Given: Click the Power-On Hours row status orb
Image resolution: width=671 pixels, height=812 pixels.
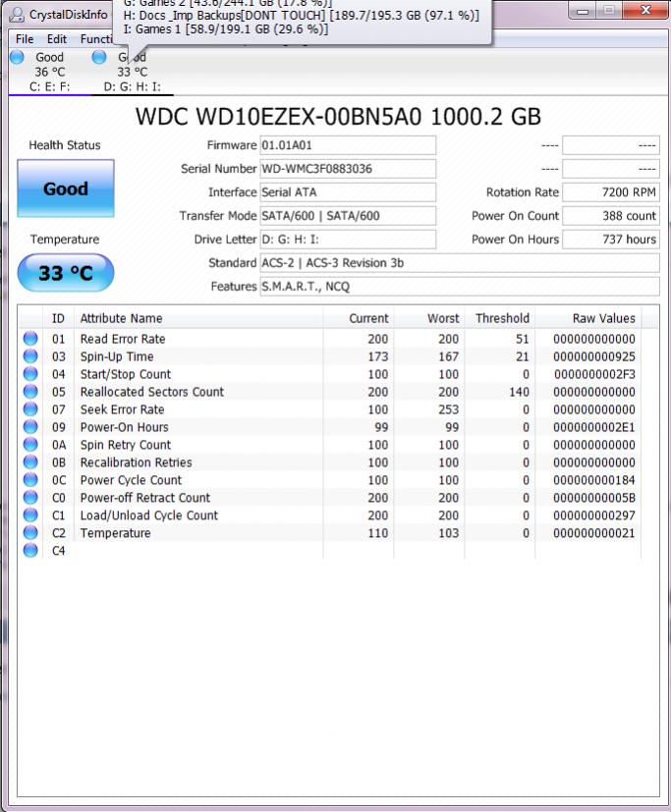Looking at the screenshot, I should (30, 427).
